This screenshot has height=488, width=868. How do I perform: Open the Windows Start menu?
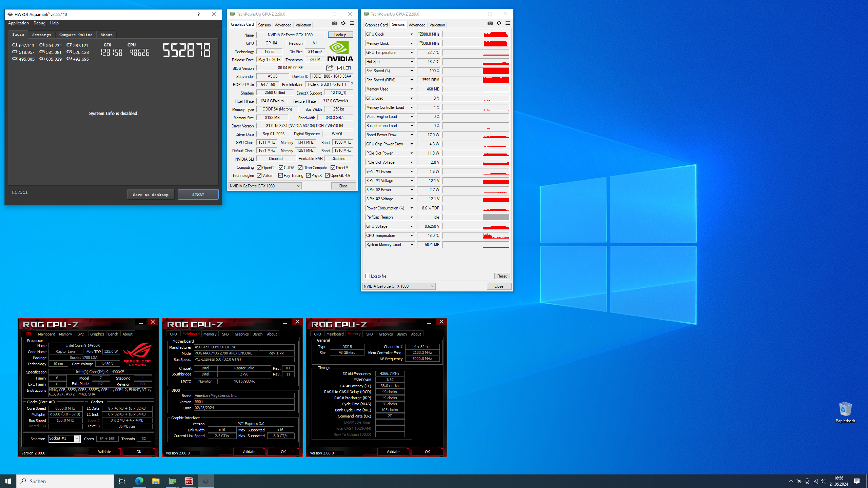point(8,481)
